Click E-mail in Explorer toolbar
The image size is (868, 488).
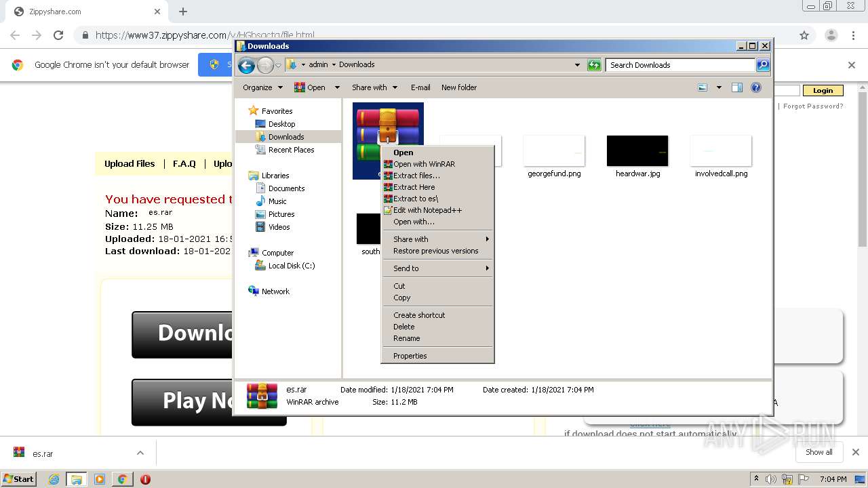pyautogui.click(x=420, y=87)
